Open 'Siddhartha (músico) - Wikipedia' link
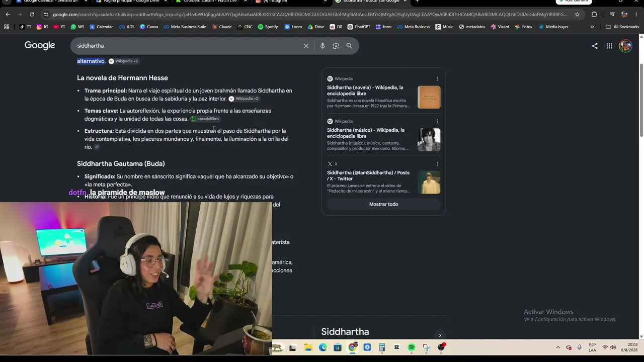Screen dimensions: 644x362 (366, 133)
